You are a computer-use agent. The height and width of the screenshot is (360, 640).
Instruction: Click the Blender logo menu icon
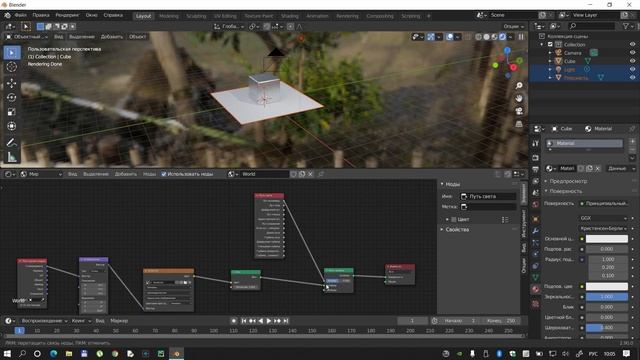[x=7, y=16]
